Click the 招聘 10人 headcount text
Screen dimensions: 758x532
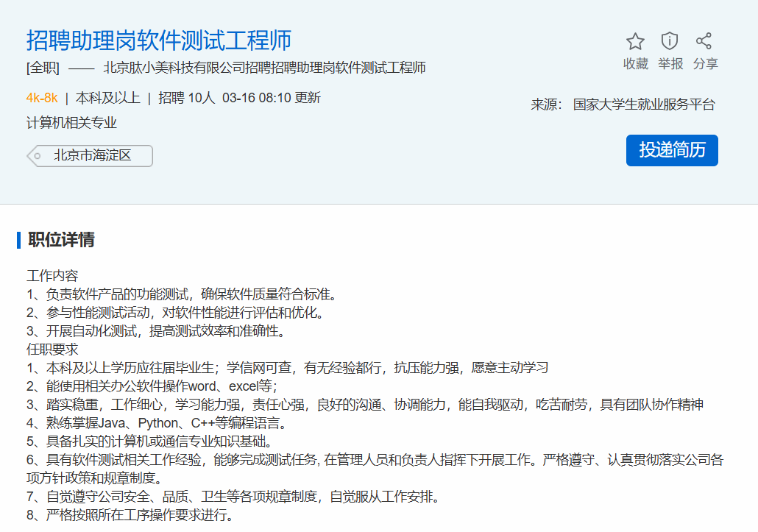pyautogui.click(x=187, y=98)
